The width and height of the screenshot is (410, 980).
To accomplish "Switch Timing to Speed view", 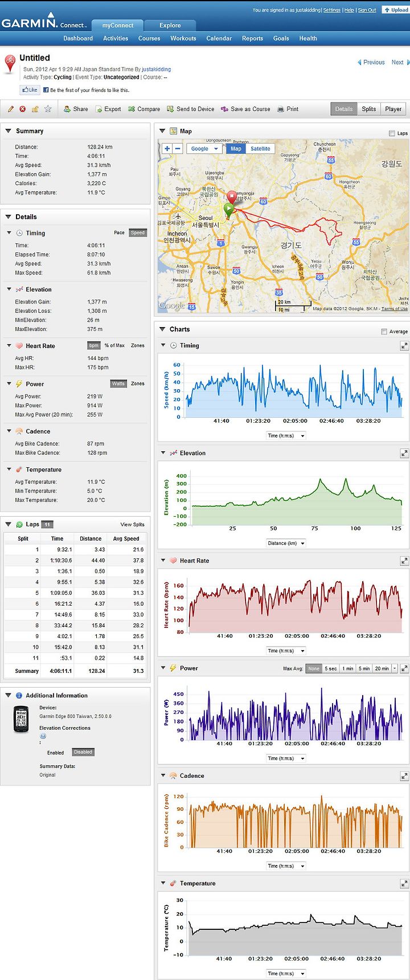I will [x=138, y=232].
